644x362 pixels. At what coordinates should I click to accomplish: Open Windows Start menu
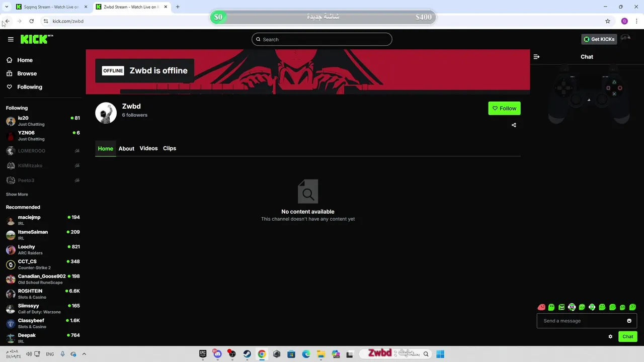pyautogui.click(x=440, y=354)
